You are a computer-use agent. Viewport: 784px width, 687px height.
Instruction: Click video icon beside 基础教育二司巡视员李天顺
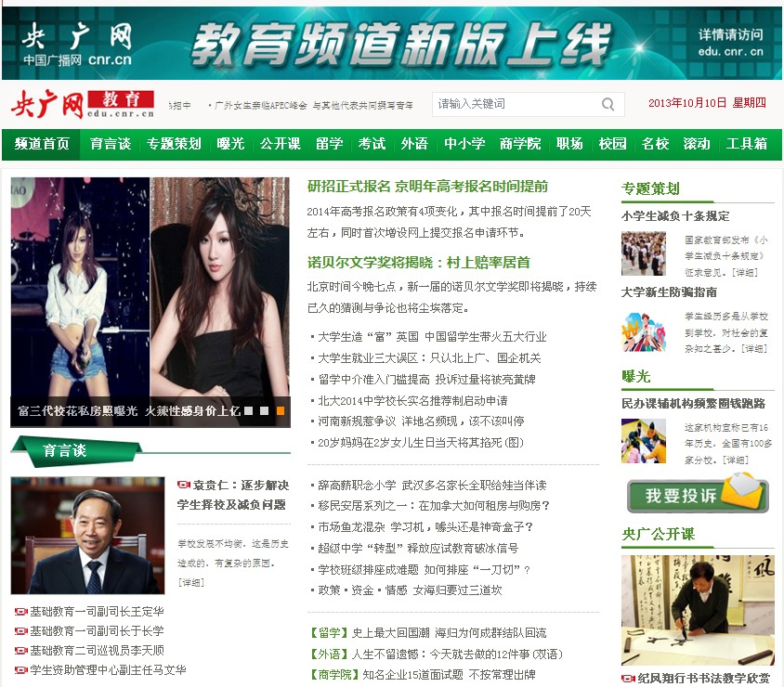(20, 651)
